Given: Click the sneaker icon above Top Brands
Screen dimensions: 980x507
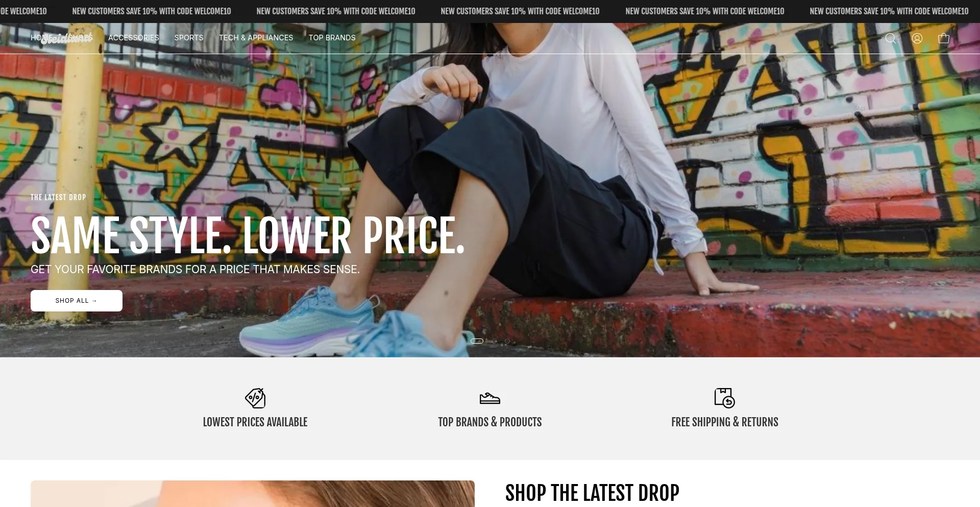Looking at the screenshot, I should coord(490,398).
